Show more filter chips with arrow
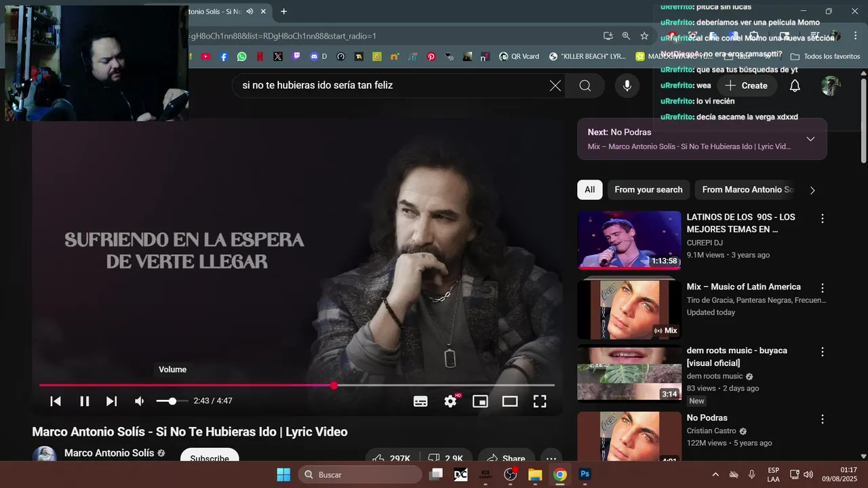Viewport: 868px width, 488px height. (812, 190)
